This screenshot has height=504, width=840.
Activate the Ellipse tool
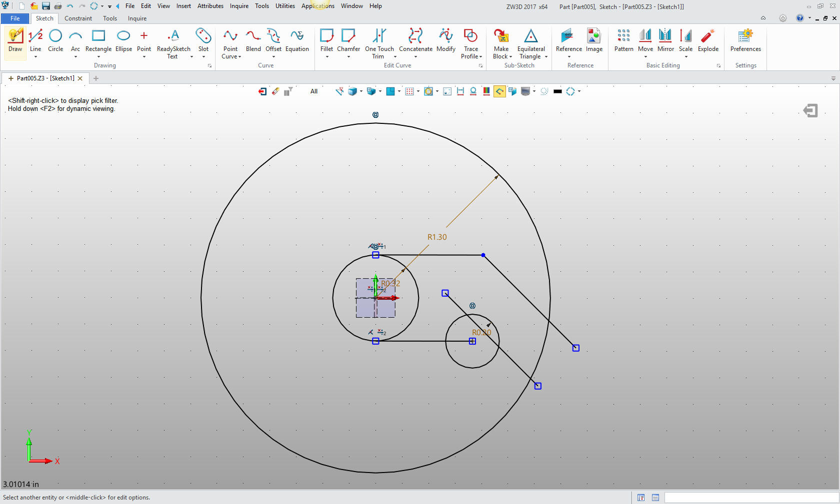[x=123, y=41]
